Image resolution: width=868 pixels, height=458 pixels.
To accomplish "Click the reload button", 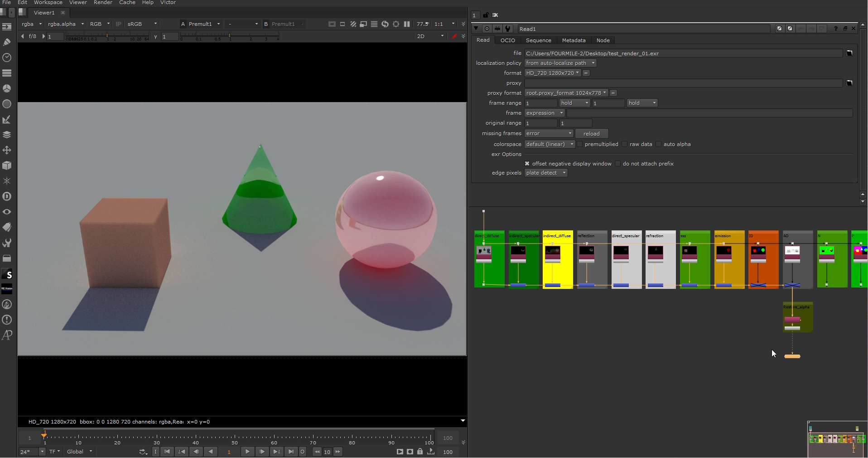I will tap(591, 134).
